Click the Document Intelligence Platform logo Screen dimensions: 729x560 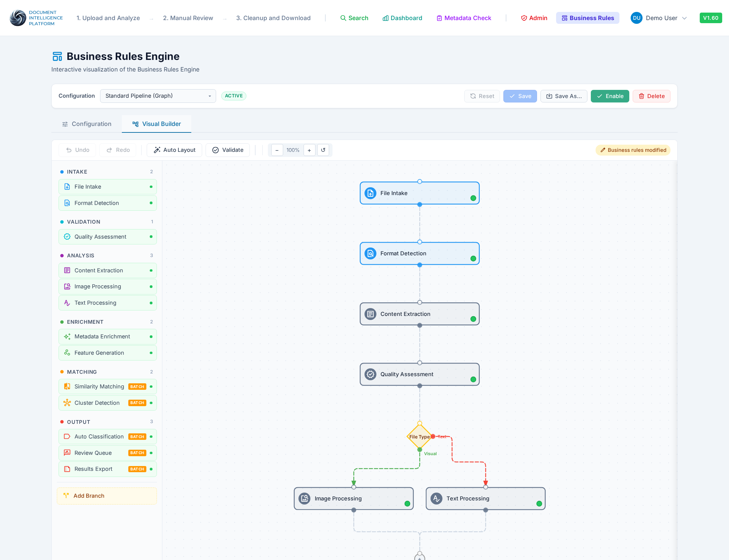click(x=36, y=18)
